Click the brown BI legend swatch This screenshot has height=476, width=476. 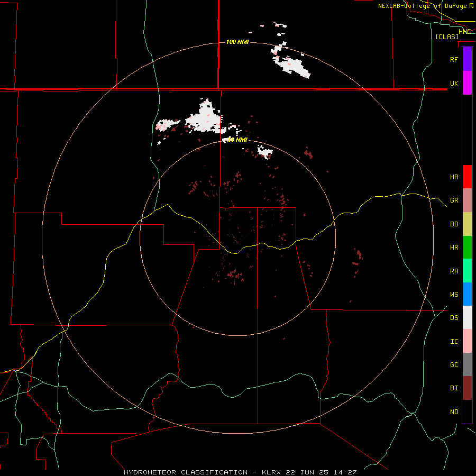[x=467, y=388]
